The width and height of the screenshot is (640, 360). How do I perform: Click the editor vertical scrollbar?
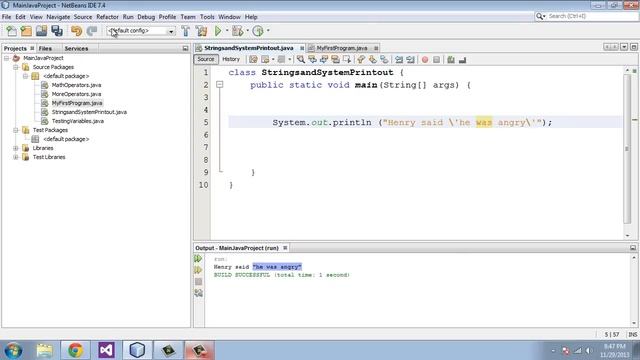pyautogui.click(x=627, y=149)
